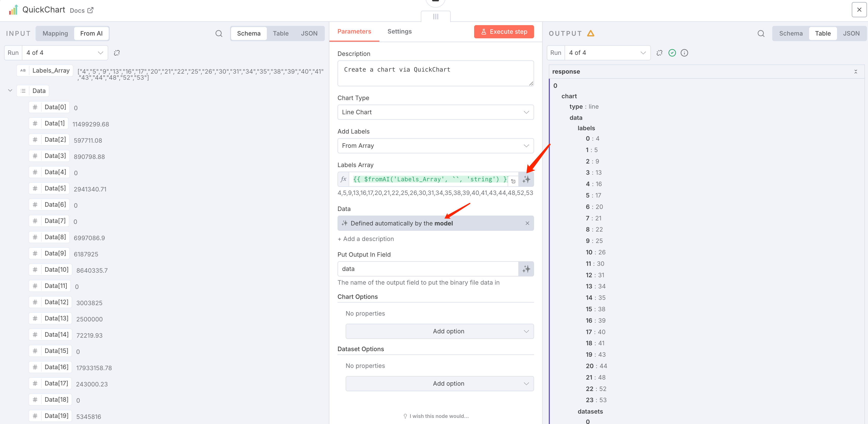This screenshot has width=868, height=424.
Task: Click the green check status icon
Action: [x=672, y=53]
